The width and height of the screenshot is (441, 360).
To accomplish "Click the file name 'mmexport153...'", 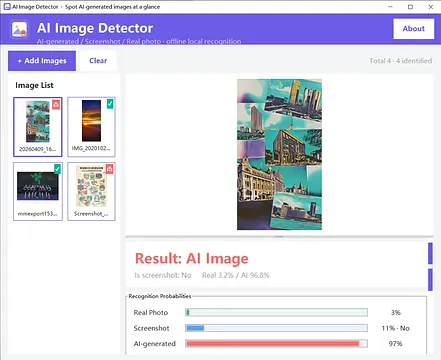I will point(37,214).
